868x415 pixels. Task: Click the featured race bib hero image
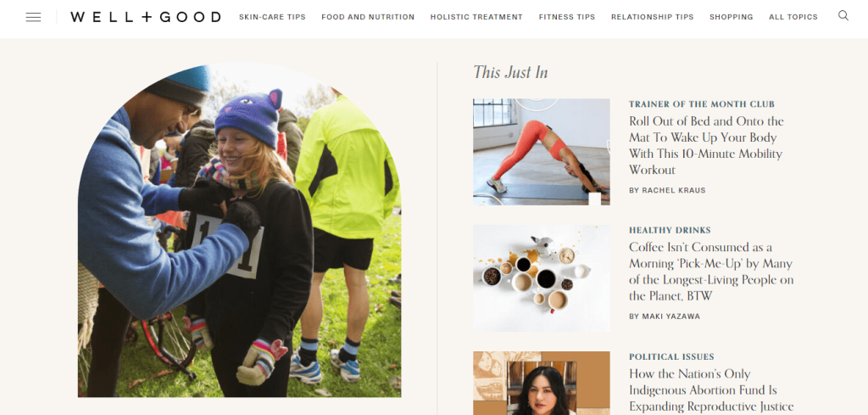239,229
